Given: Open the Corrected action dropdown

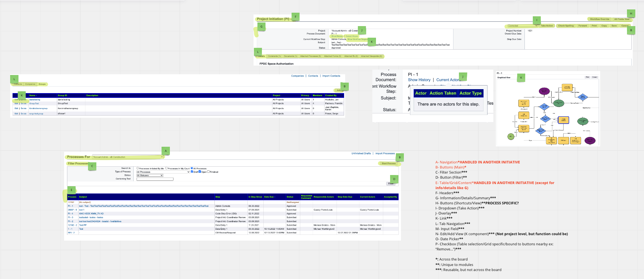Looking at the screenshot, I should coord(523,26).
